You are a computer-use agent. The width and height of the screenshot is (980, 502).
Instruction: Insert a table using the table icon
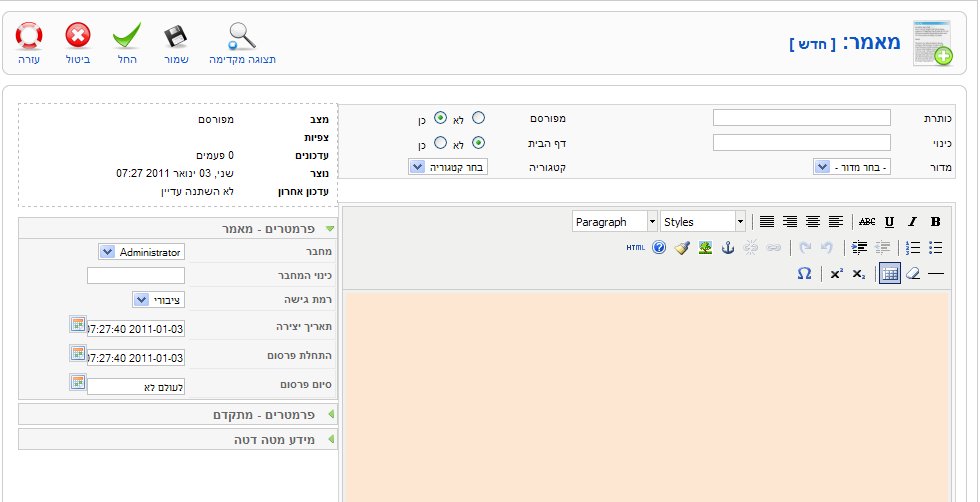click(890, 273)
